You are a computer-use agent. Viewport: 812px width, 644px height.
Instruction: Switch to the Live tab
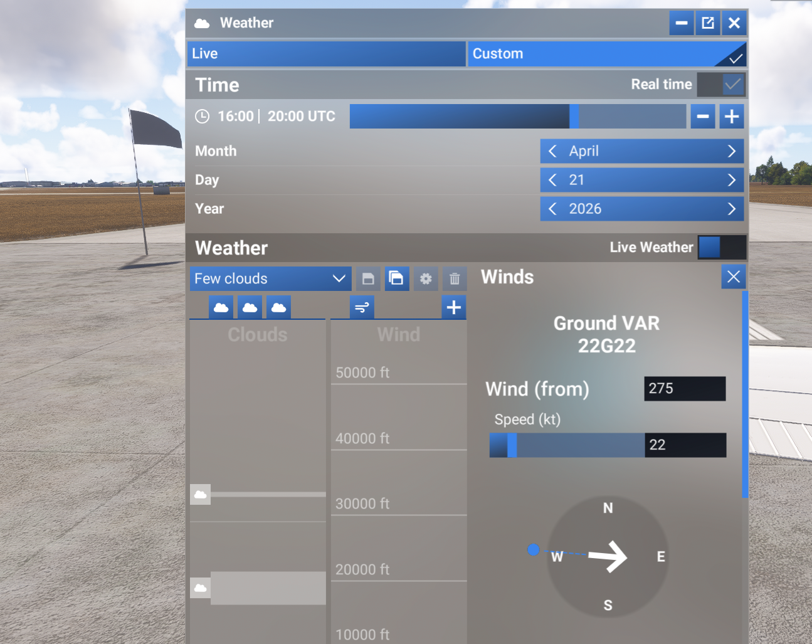(326, 54)
